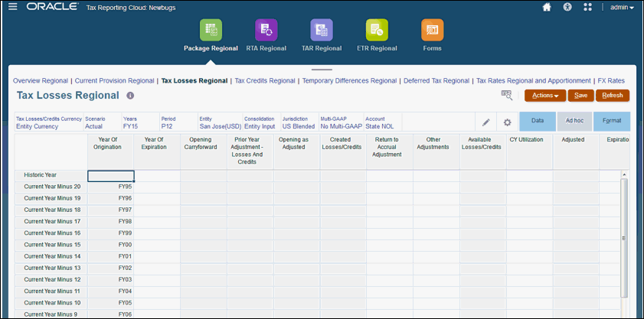
Task: Open the four-dot applications icon
Action: [588, 8]
